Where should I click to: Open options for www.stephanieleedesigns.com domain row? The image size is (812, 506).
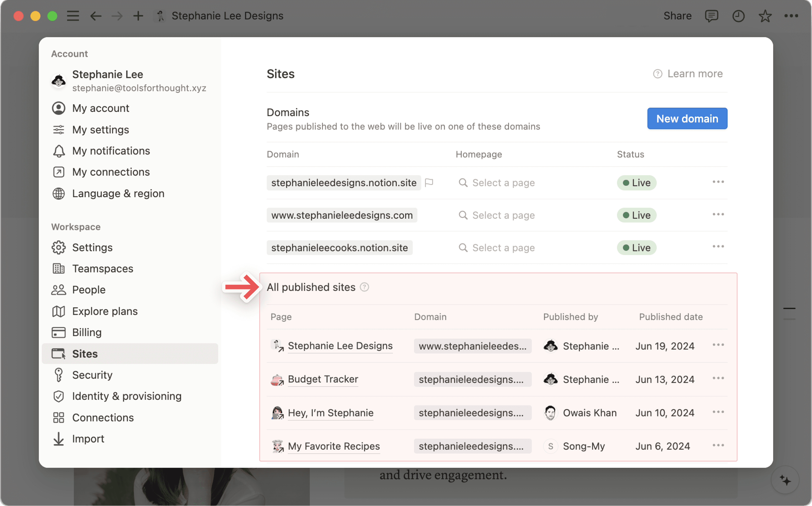click(x=718, y=214)
